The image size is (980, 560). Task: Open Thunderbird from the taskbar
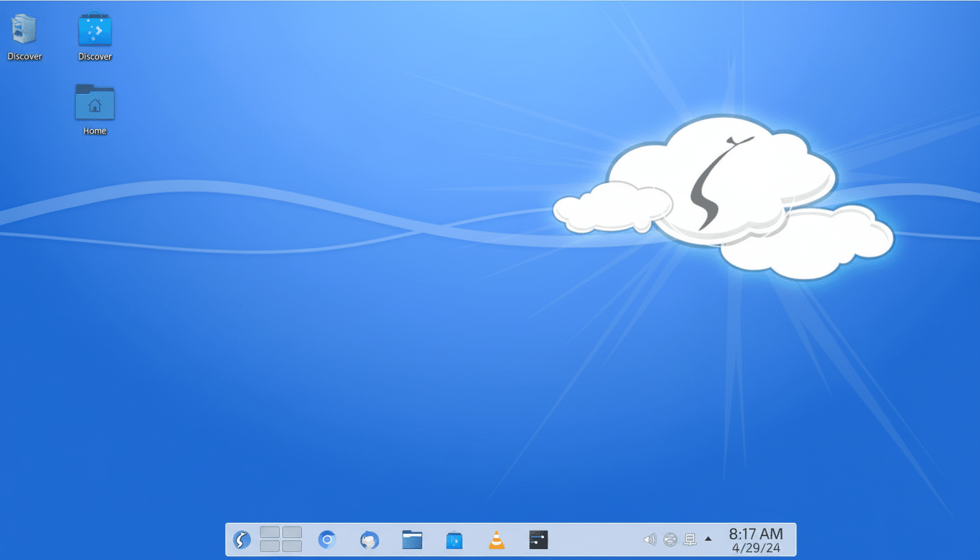click(x=369, y=539)
